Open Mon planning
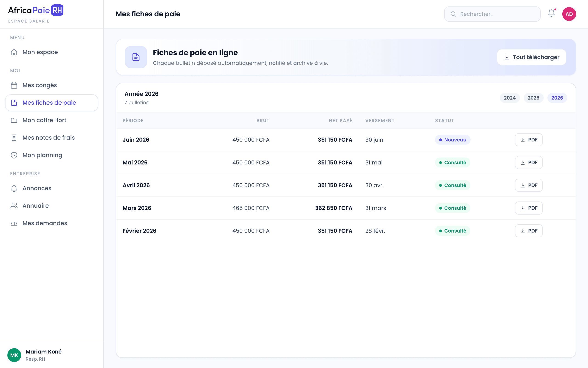Image resolution: width=588 pixels, height=368 pixels. pyautogui.click(x=51, y=155)
